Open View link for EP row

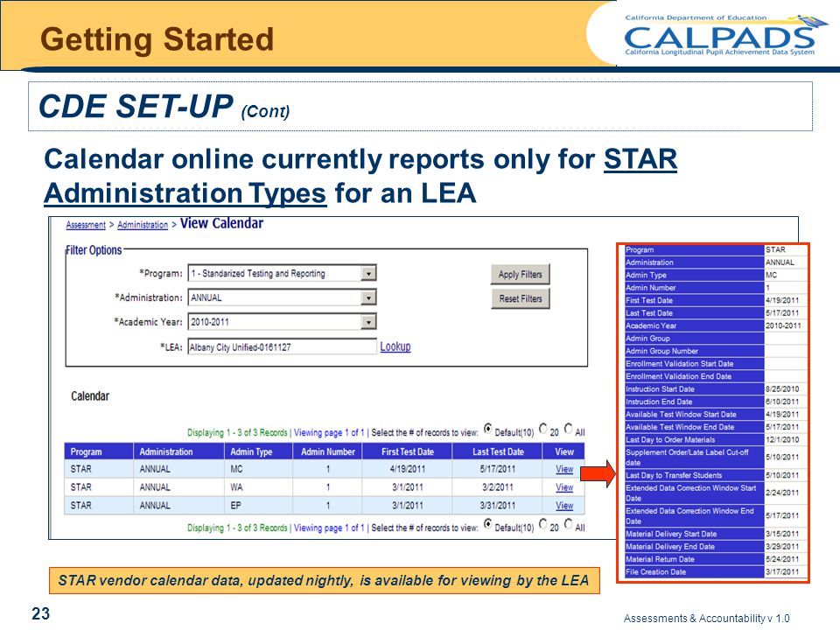point(564,506)
